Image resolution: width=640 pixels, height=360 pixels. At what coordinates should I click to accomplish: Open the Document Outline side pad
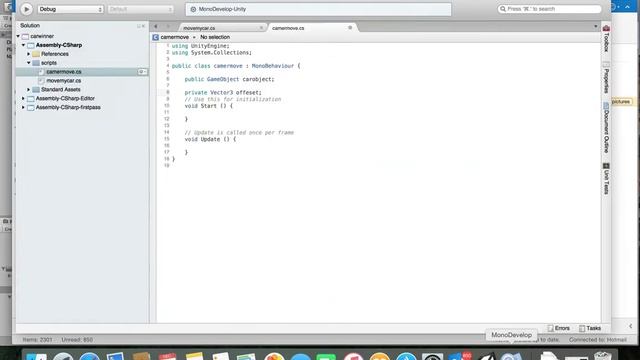pos(606,128)
